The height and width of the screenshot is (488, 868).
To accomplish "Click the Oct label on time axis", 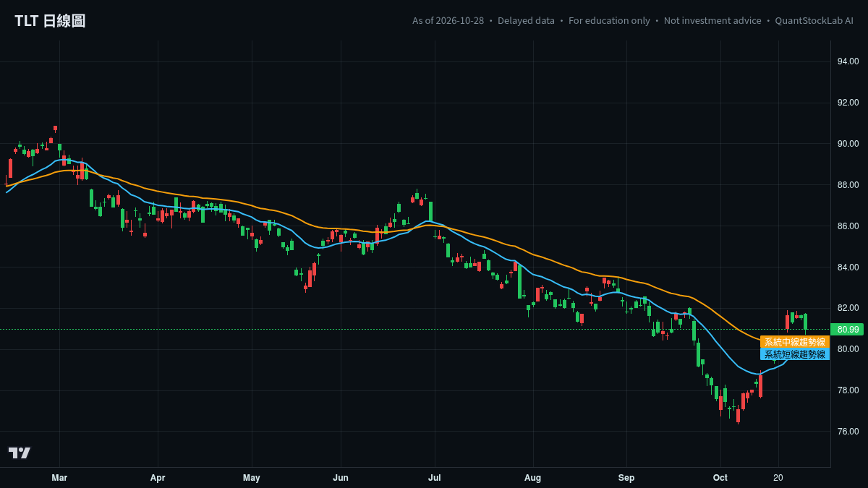I will 720,478.
